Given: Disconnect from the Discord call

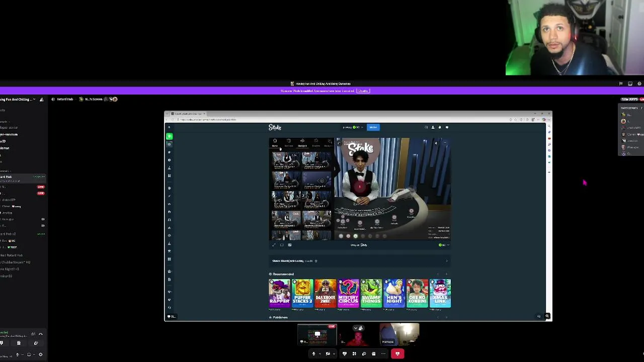Looking at the screenshot, I should pos(397,354).
